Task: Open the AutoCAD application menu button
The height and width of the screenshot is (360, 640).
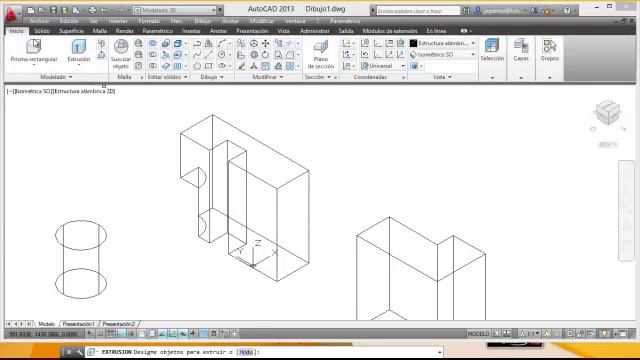Action: pyautogui.click(x=11, y=14)
